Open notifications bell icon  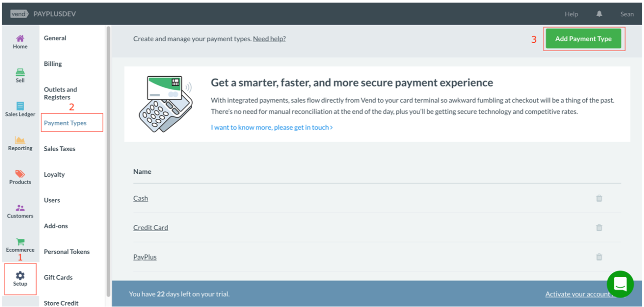599,14
